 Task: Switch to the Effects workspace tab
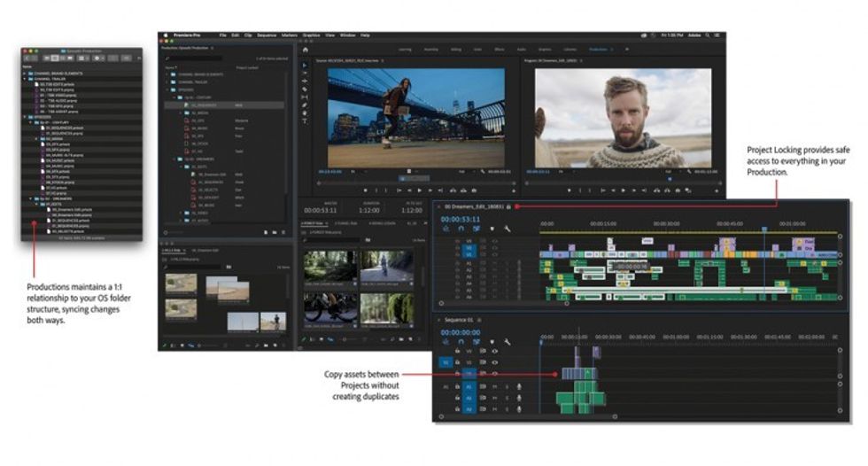click(x=500, y=50)
